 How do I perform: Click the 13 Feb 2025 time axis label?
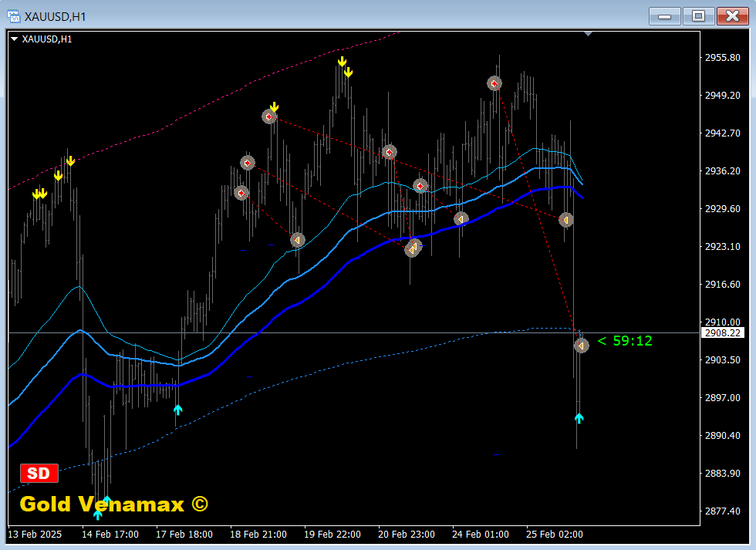point(35,534)
